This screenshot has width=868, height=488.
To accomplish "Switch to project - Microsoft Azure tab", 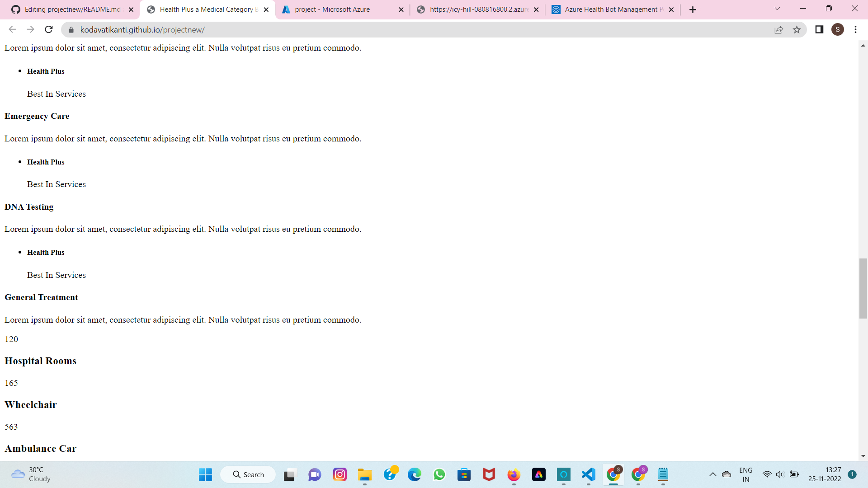I will click(332, 9).
